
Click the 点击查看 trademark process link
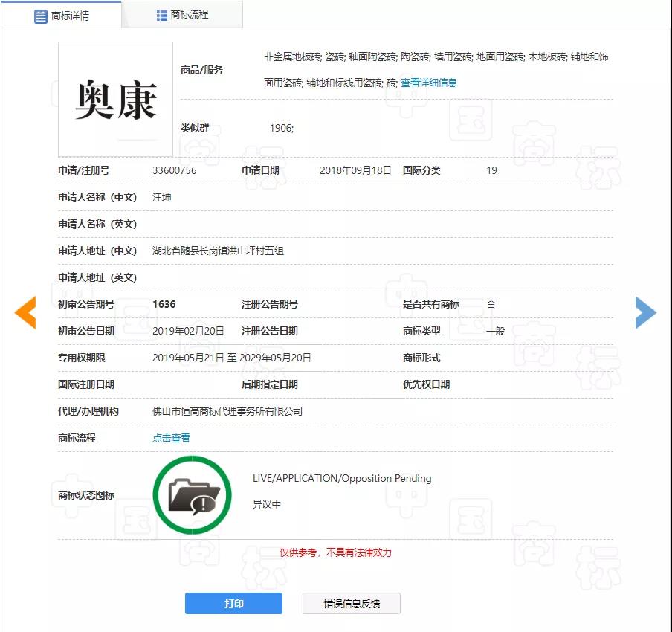coord(171,438)
